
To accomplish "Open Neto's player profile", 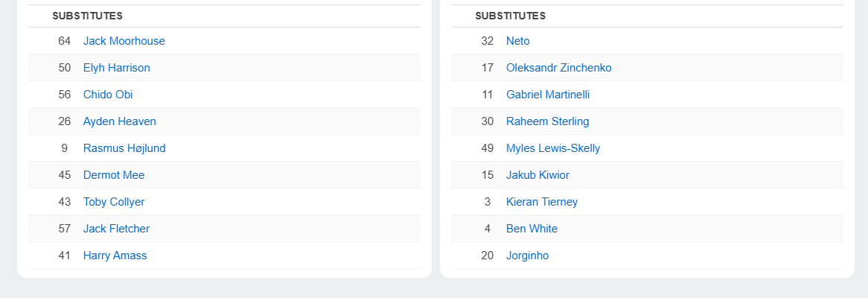I will click(517, 41).
